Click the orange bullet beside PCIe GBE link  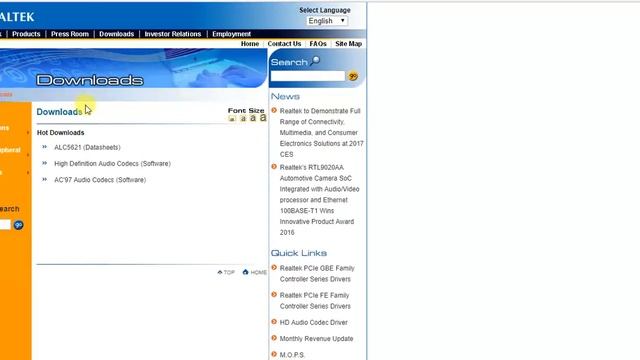(274, 267)
